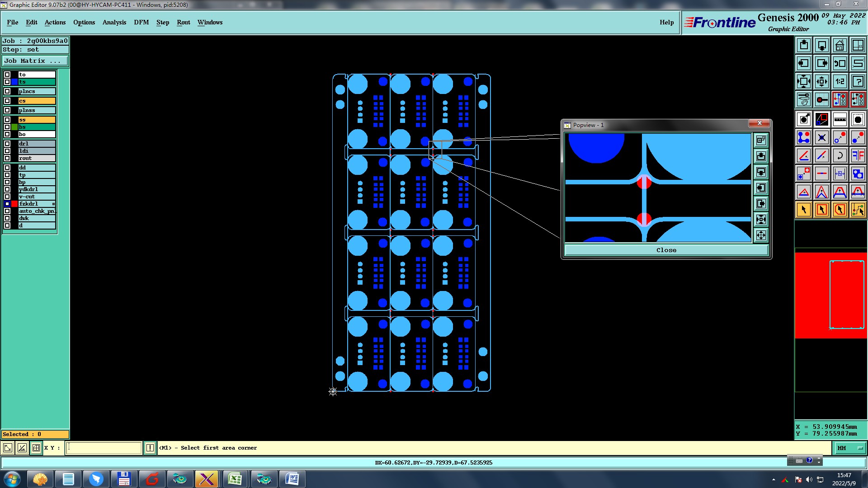Enable the rout layer checkbox
Screen dimensions: 868x488
[7, 158]
